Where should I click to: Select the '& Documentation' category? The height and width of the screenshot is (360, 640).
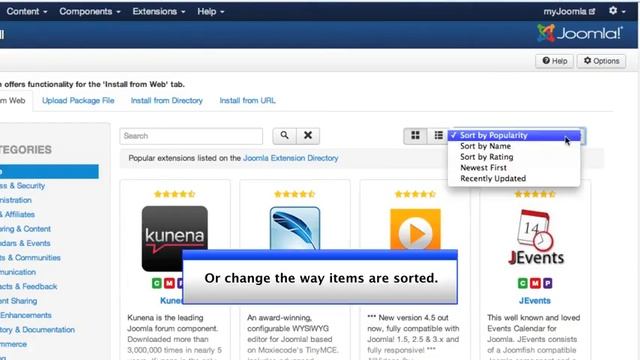click(x=37, y=329)
